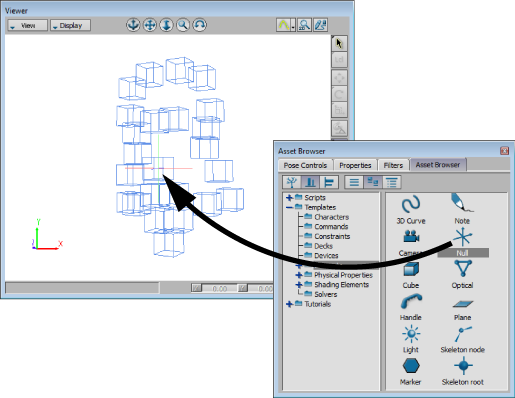Image resolution: width=515 pixels, height=398 pixels.
Task: Open the Display dropdown menu
Action: tap(70, 26)
